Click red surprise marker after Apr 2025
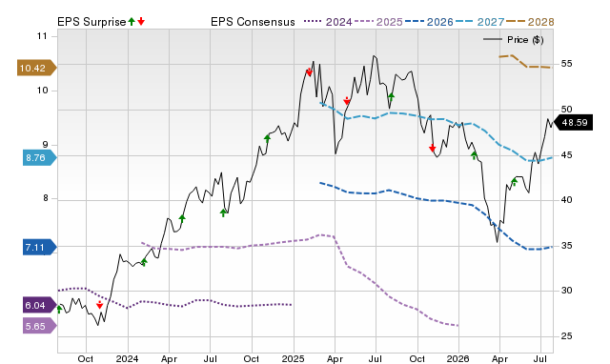 pos(347,101)
